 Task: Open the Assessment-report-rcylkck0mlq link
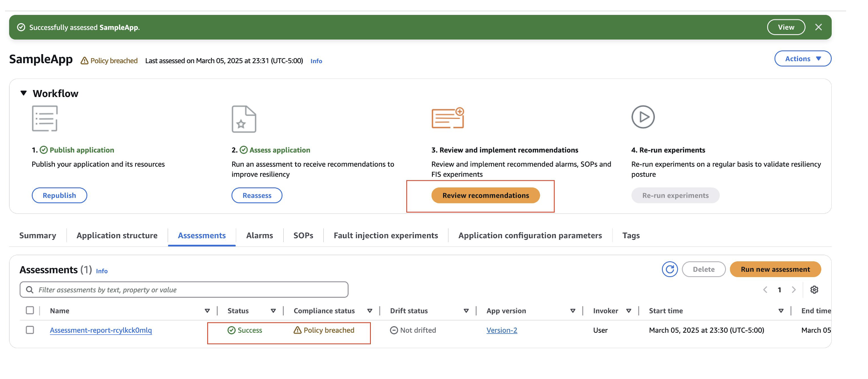click(x=100, y=330)
